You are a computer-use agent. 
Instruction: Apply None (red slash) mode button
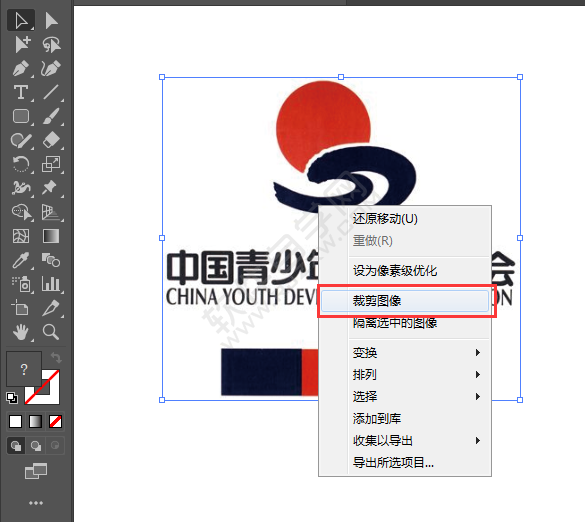55,422
